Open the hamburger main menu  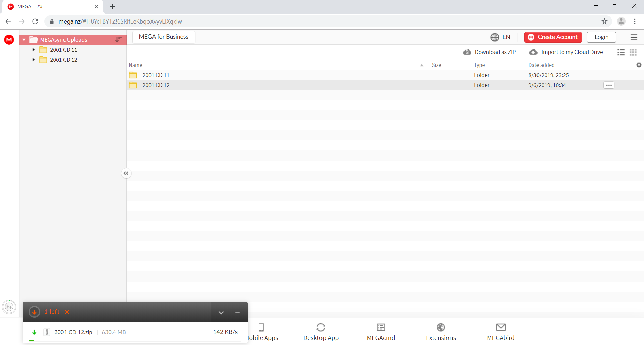(634, 37)
